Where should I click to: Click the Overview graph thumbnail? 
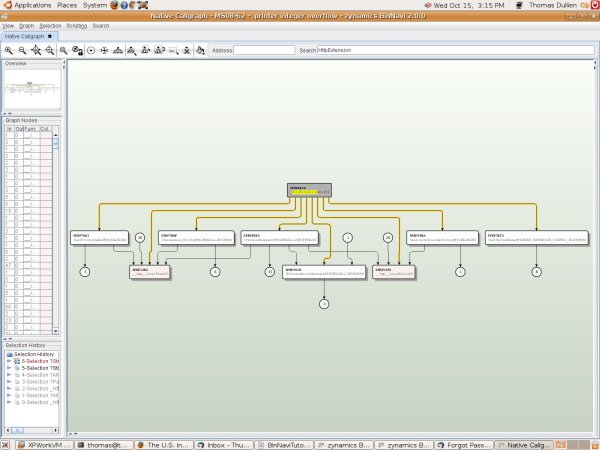pos(30,88)
